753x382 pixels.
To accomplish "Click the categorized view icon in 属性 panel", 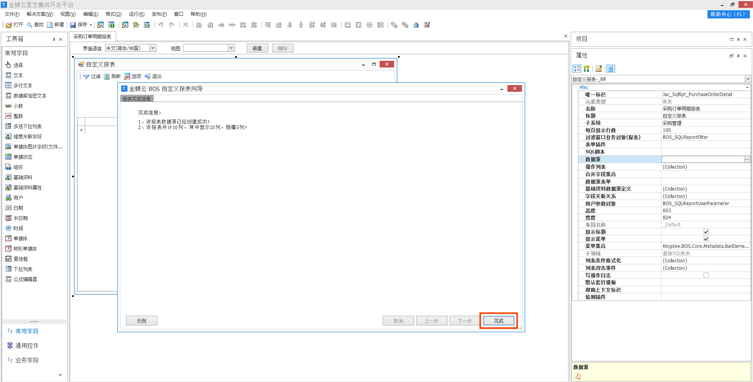I will pos(577,68).
